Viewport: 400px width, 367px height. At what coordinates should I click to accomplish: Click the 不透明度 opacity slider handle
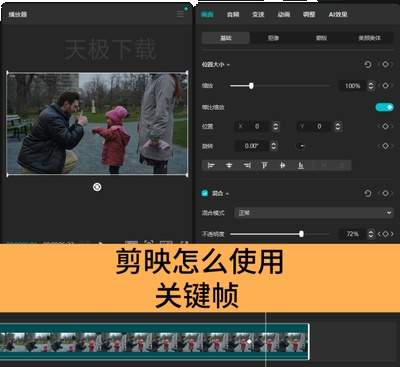point(301,234)
